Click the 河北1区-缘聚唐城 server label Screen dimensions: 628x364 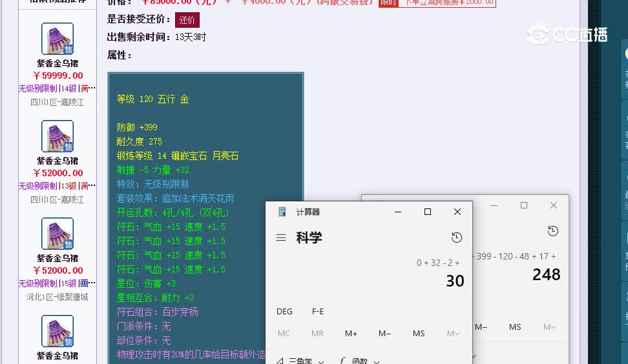tap(58, 297)
